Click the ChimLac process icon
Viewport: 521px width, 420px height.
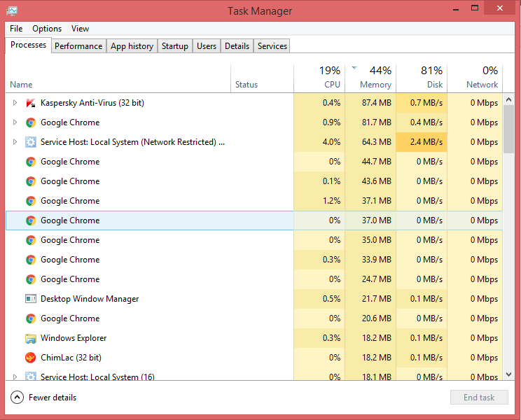31,358
